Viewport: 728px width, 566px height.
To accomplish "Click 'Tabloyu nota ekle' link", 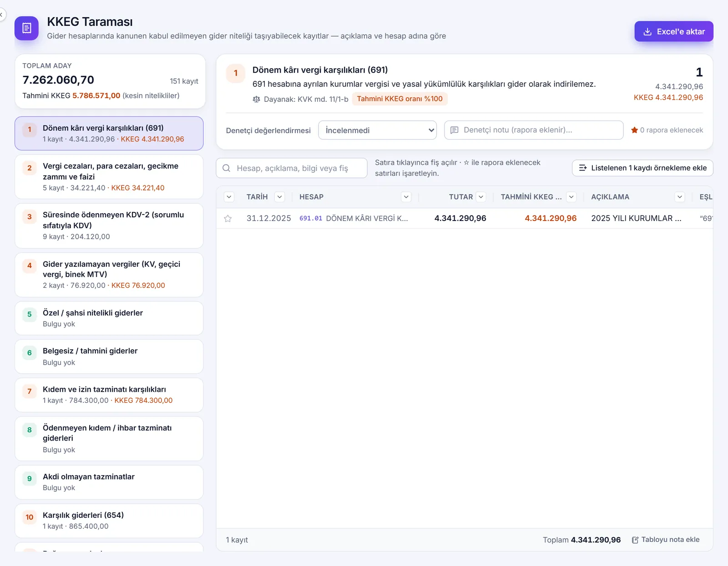I will tap(666, 540).
